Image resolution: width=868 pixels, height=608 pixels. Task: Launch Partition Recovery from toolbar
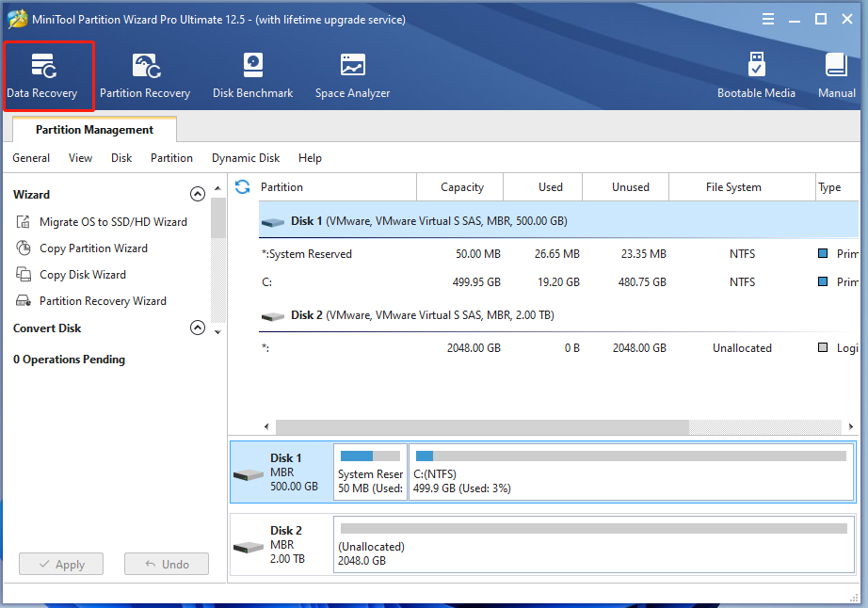click(145, 76)
